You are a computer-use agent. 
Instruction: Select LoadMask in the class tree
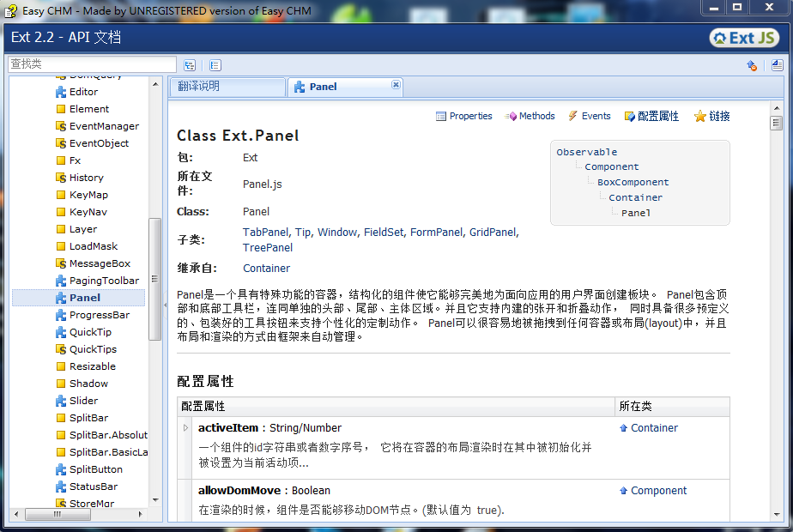tap(94, 246)
